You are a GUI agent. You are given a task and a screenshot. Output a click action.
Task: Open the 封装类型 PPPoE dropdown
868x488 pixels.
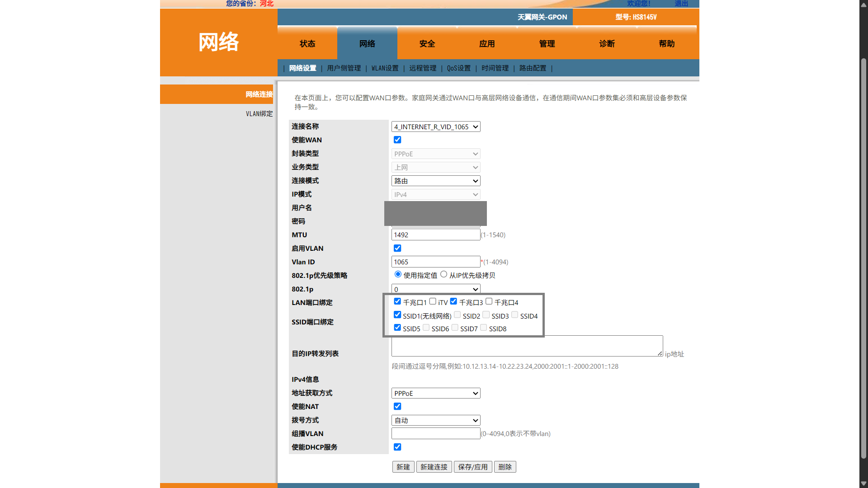[436, 154]
